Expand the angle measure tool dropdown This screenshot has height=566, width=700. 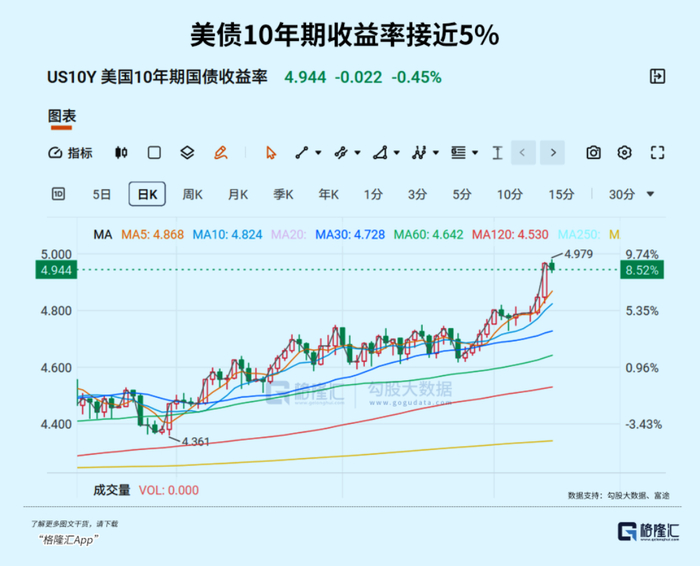coord(396,153)
